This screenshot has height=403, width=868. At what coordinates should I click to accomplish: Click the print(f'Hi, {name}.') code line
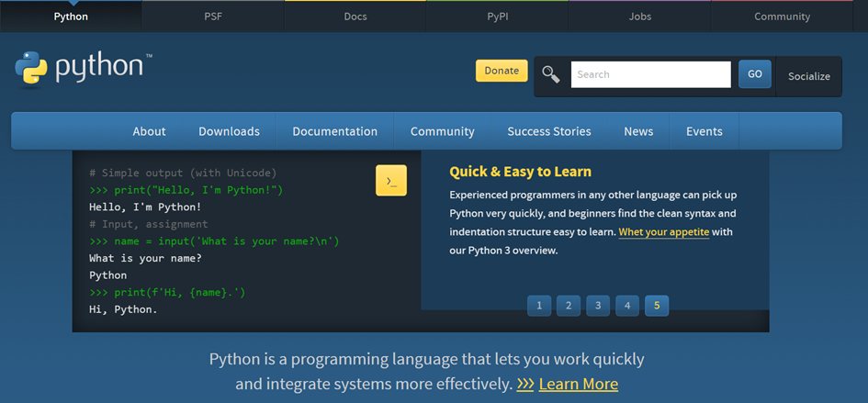[167, 292]
